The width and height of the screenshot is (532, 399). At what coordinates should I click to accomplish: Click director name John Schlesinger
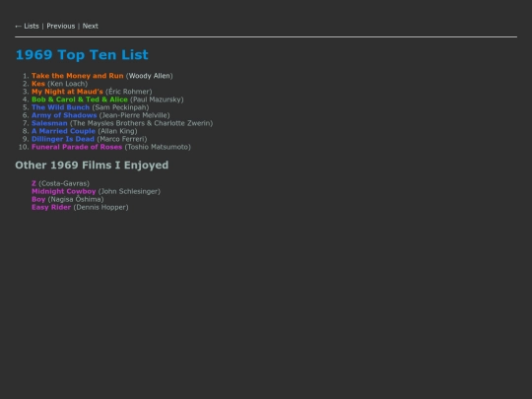(x=129, y=191)
